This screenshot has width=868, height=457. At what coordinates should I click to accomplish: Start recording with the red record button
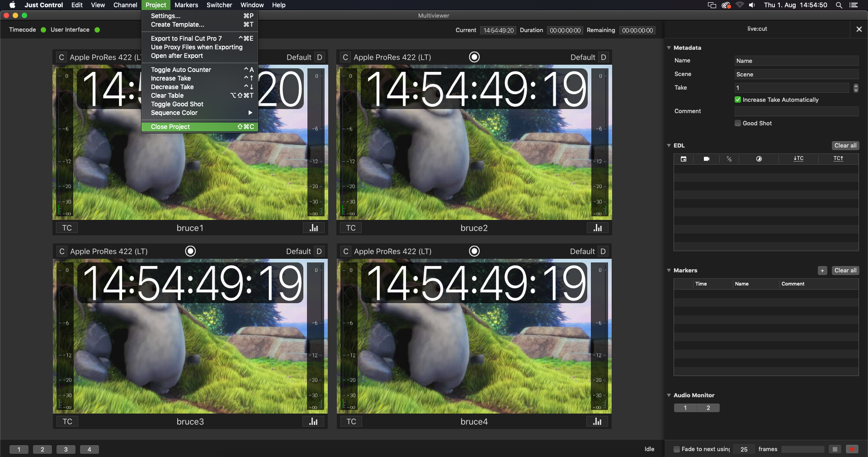[x=852, y=449]
